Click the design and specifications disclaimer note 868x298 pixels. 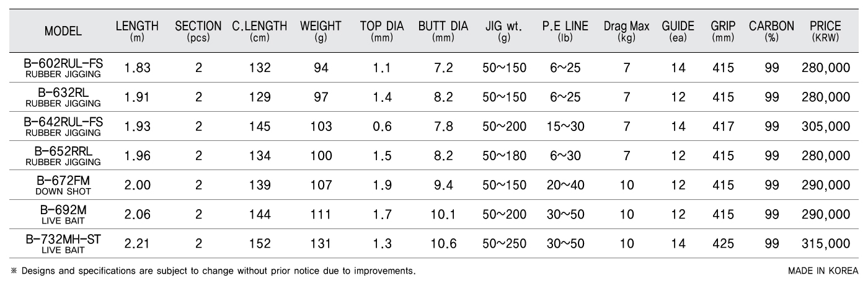click(x=213, y=271)
